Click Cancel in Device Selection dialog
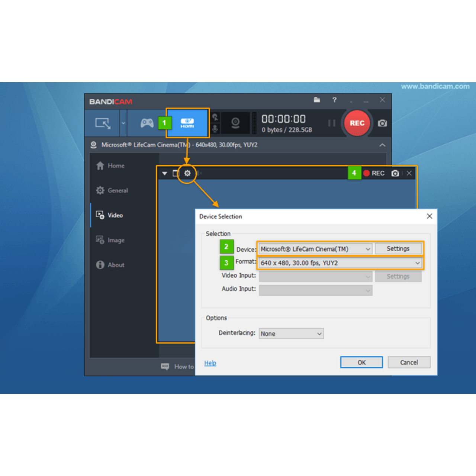The height and width of the screenshot is (476, 476). tap(409, 362)
